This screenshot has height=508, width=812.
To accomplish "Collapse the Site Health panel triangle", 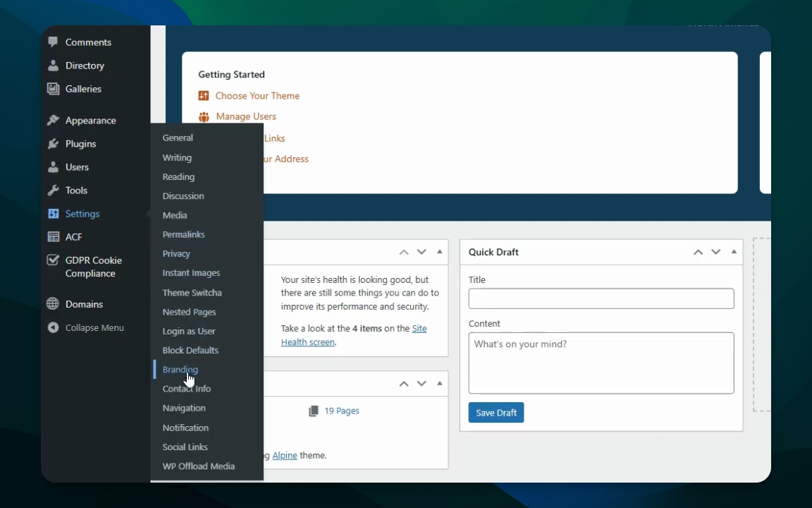I will click(x=440, y=251).
